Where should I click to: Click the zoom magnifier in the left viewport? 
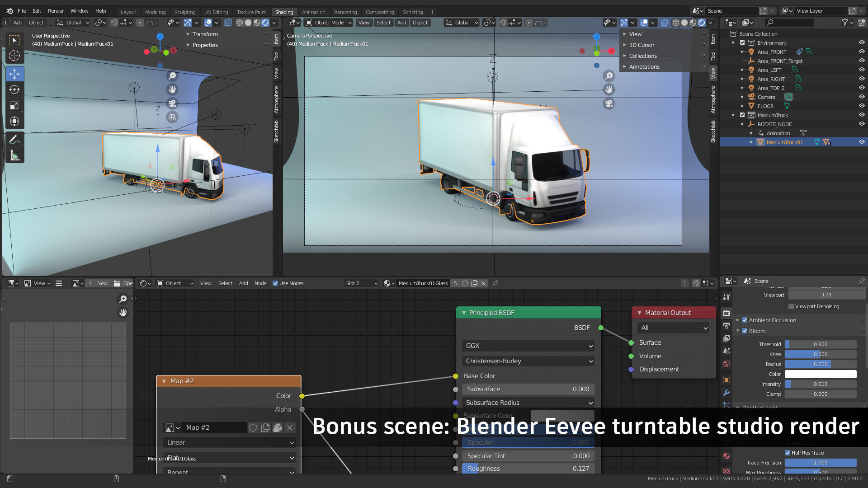point(172,76)
